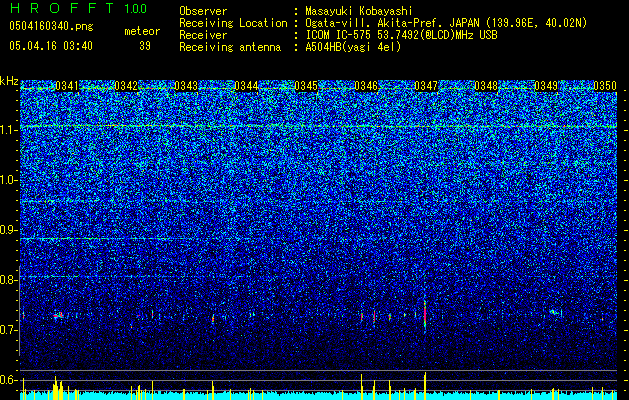
Task: Click the Ogata-vill. Akita-Pref. JAPAN location text
Action: 446,23
